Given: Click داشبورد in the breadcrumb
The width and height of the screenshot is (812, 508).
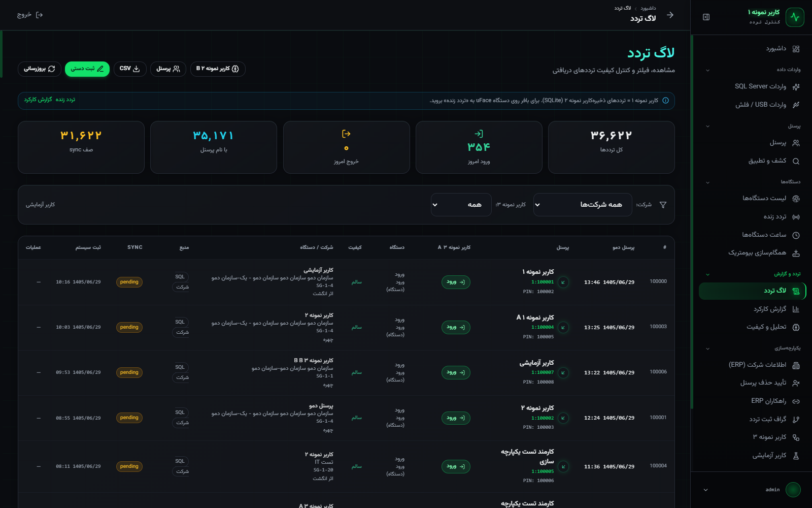Looking at the screenshot, I should tap(648, 8).
